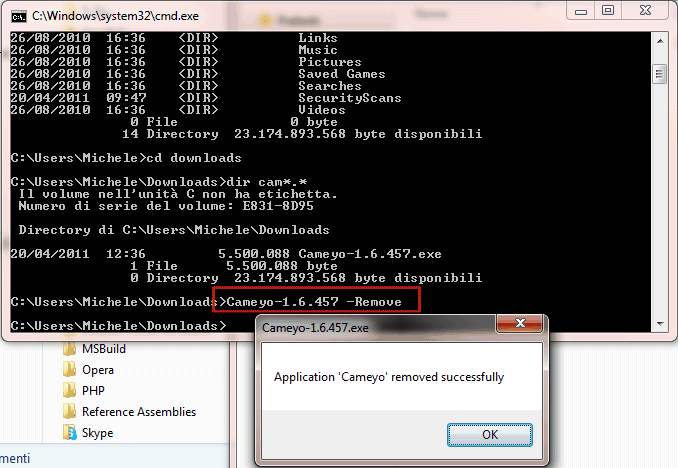Click 'Directory di C:\Users\Michele\Downloads' line
The height and width of the screenshot is (468, 678).
[x=174, y=230]
